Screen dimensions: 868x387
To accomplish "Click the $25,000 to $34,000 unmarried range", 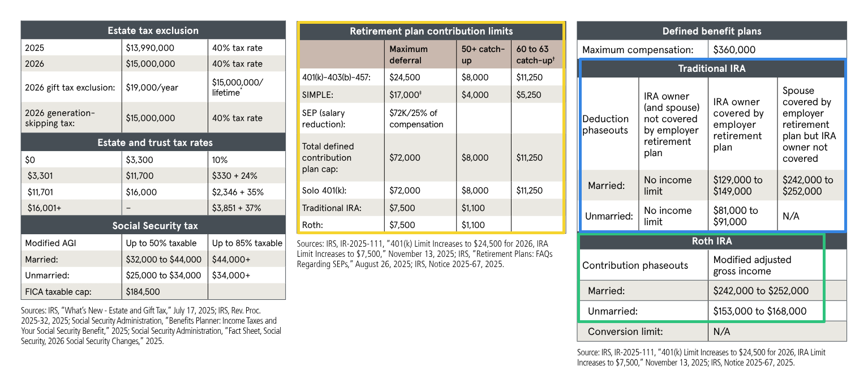I will click(164, 276).
